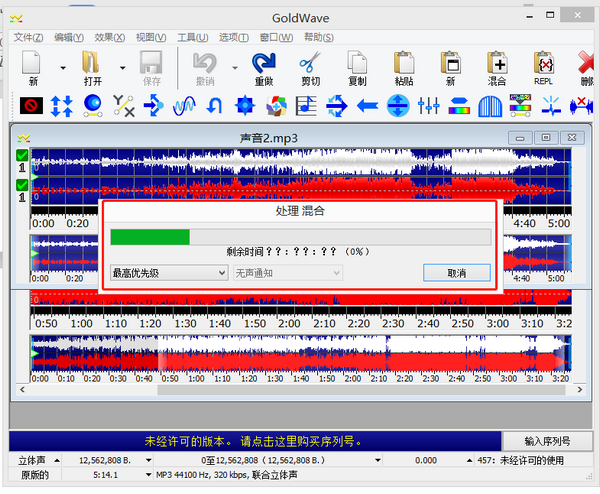Click the Redo (重做) arrow icon
This screenshot has height=494, width=600.
pos(264,63)
